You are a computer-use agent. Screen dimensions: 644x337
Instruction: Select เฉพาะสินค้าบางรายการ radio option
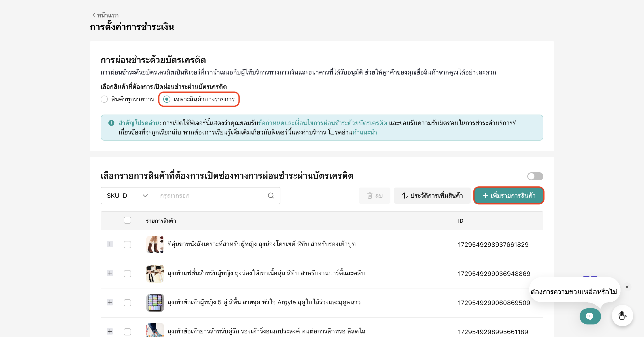point(167,99)
